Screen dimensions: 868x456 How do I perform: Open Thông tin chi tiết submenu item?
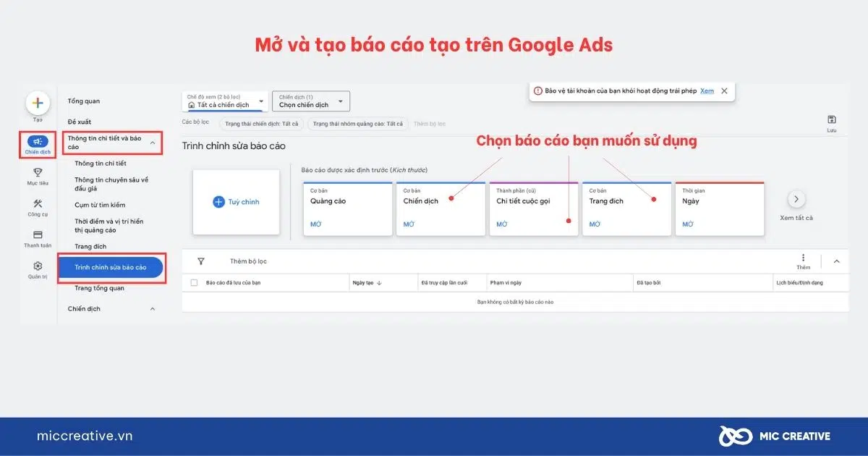[100, 164]
